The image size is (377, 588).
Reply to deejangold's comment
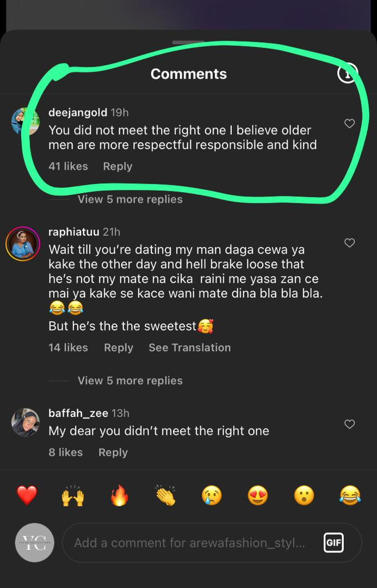(118, 167)
